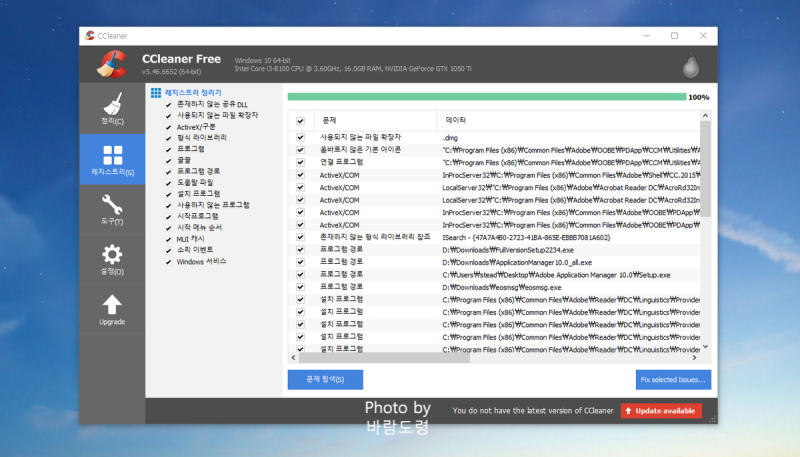Image resolution: width=800 pixels, height=457 pixels.
Task: Uncheck 사용되지 않는 파일 확장자 in left list
Action: coord(168,116)
